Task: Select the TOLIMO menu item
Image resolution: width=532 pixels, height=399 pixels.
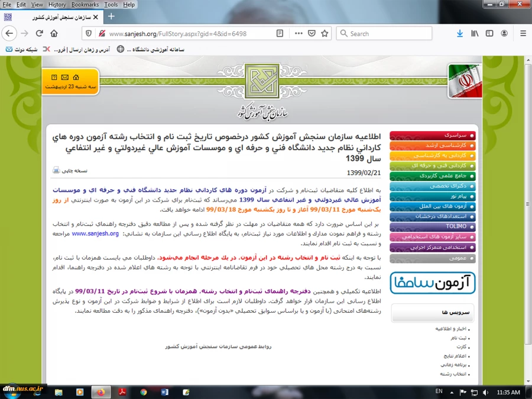Action: pyautogui.click(x=433, y=226)
